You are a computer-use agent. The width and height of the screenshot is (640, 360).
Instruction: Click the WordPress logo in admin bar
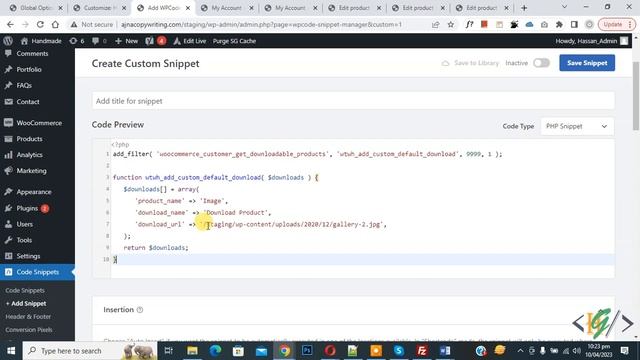(8, 41)
